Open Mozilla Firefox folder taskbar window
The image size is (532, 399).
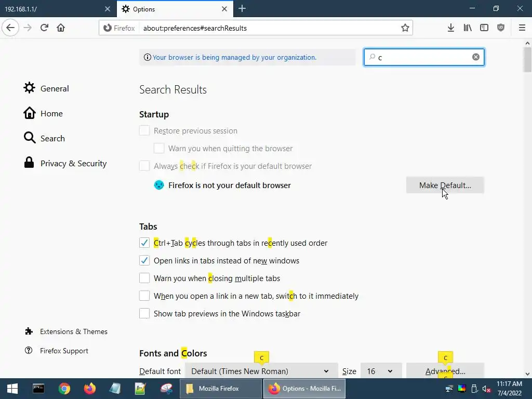coord(221,389)
